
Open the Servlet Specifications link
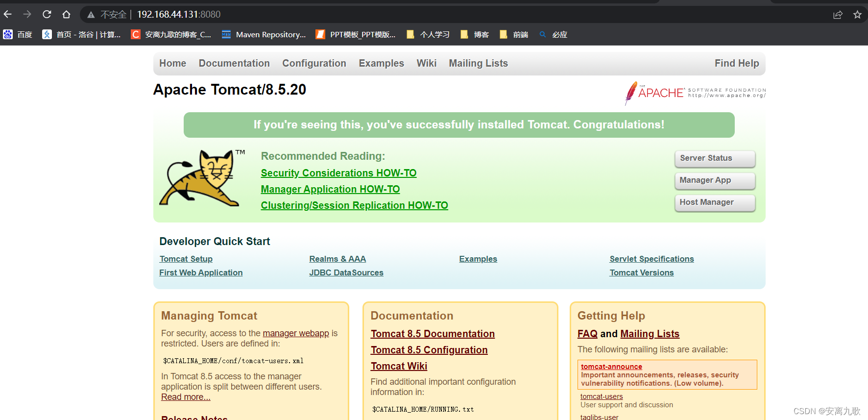click(651, 259)
